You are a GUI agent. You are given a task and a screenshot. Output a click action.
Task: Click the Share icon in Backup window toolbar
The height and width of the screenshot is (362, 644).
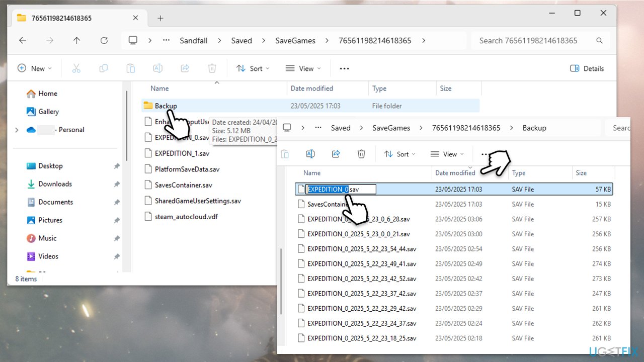coord(336,154)
